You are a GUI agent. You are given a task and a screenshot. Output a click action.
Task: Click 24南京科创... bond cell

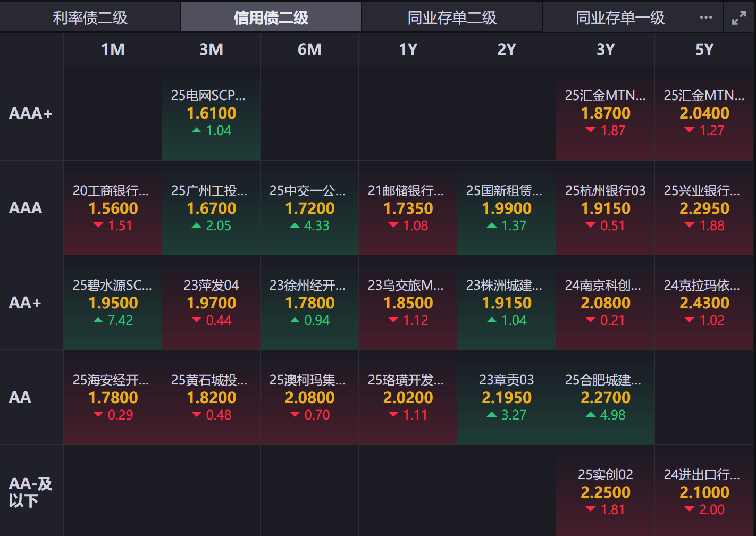tap(605, 303)
